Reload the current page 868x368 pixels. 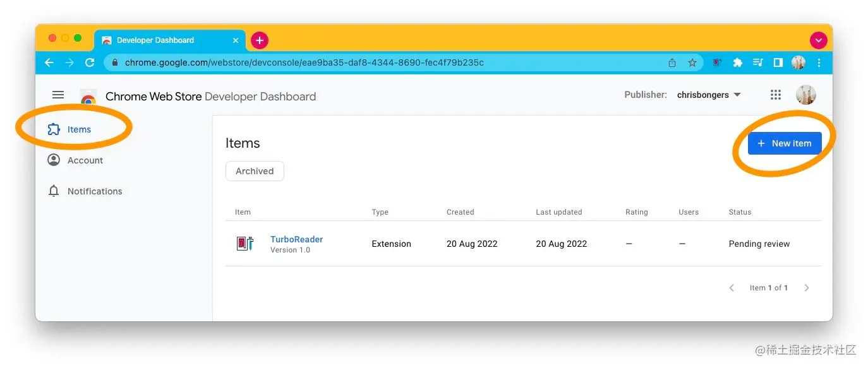(90, 62)
